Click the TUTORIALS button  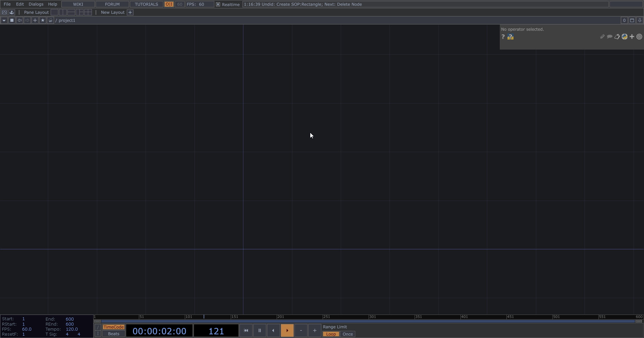pos(146,4)
